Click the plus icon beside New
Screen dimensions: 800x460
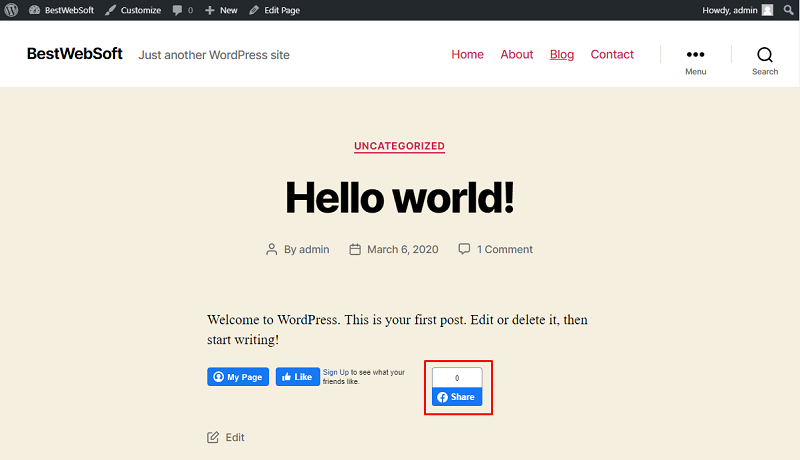tap(210, 10)
